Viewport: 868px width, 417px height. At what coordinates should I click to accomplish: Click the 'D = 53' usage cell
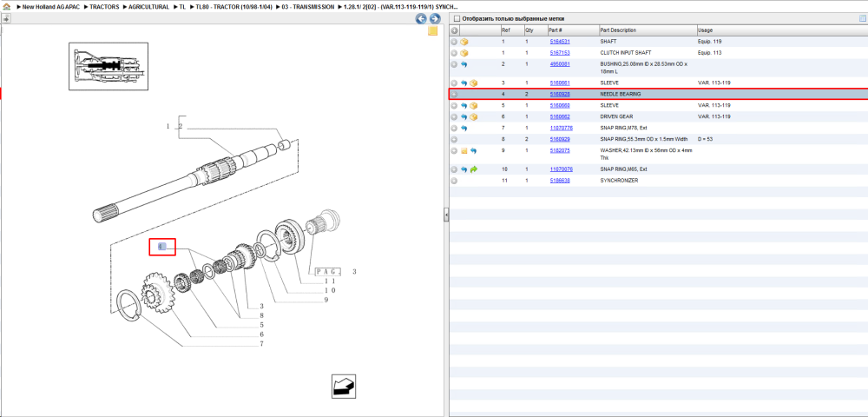click(x=705, y=139)
